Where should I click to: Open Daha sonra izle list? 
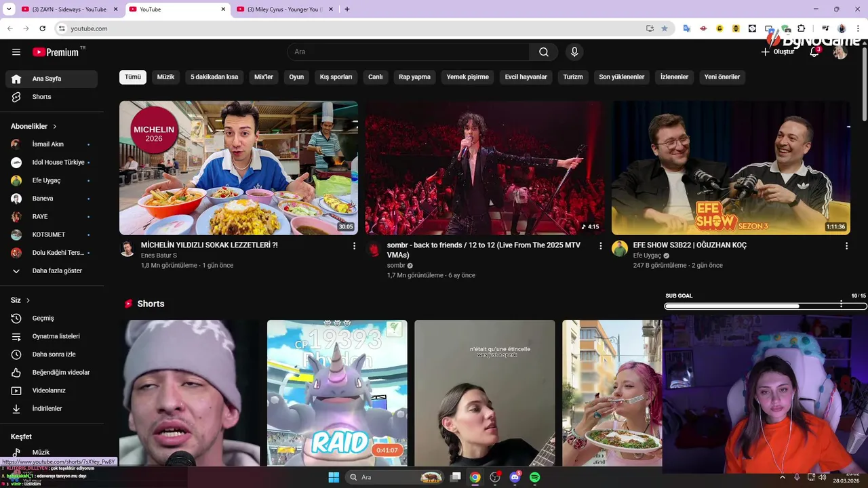(52, 354)
